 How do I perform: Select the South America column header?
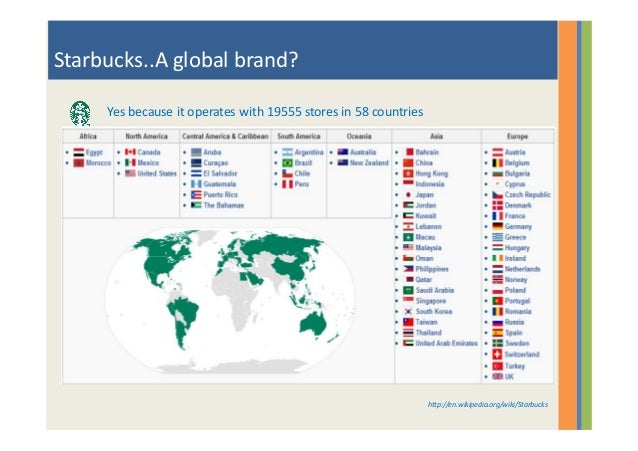point(299,136)
